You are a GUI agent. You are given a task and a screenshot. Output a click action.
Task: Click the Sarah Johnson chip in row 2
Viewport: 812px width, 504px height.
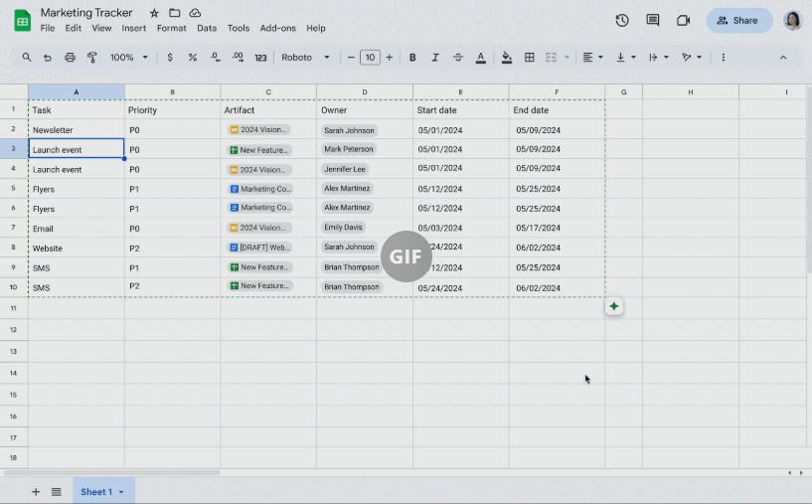click(349, 130)
